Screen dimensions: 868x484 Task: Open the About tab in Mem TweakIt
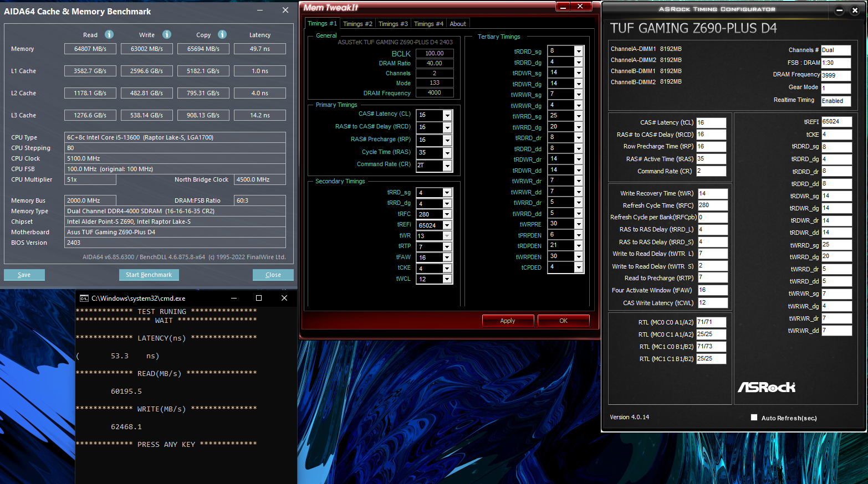coord(458,24)
